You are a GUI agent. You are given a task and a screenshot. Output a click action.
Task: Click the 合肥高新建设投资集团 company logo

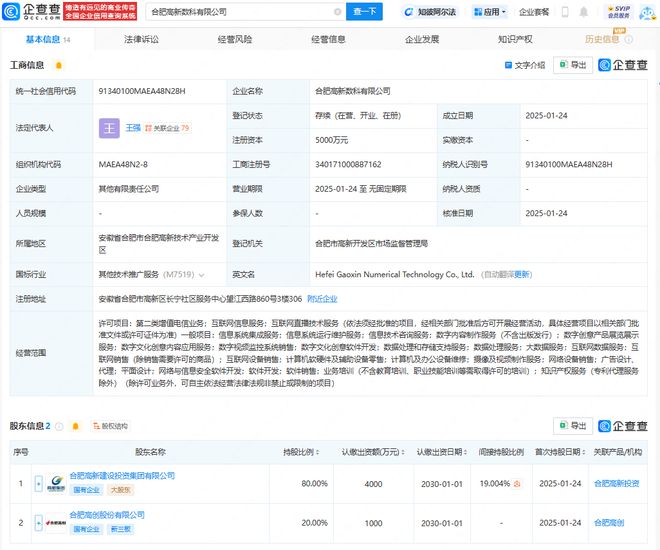pos(56,484)
